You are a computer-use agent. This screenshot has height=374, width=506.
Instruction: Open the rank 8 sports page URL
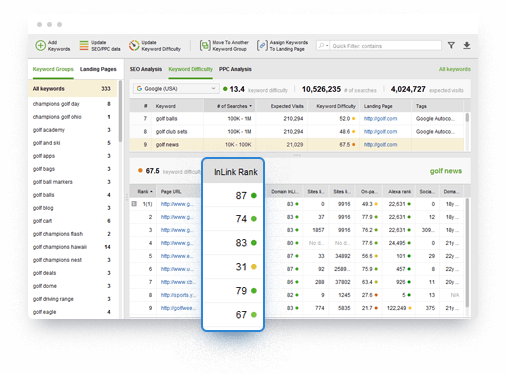[178, 295]
